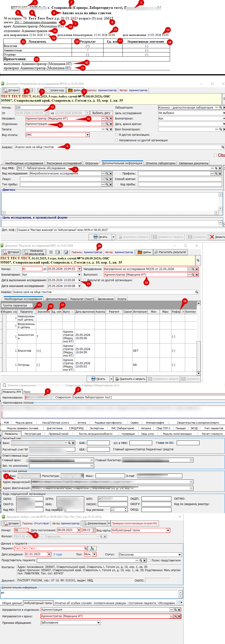The height and width of the screenshot is (644, 225).
Task: Clear the Направил field with its X
Action: (111, 119)
